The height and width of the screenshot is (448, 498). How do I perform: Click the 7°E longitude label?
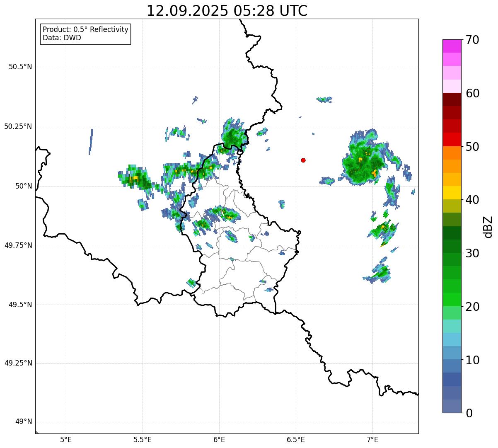point(372,440)
